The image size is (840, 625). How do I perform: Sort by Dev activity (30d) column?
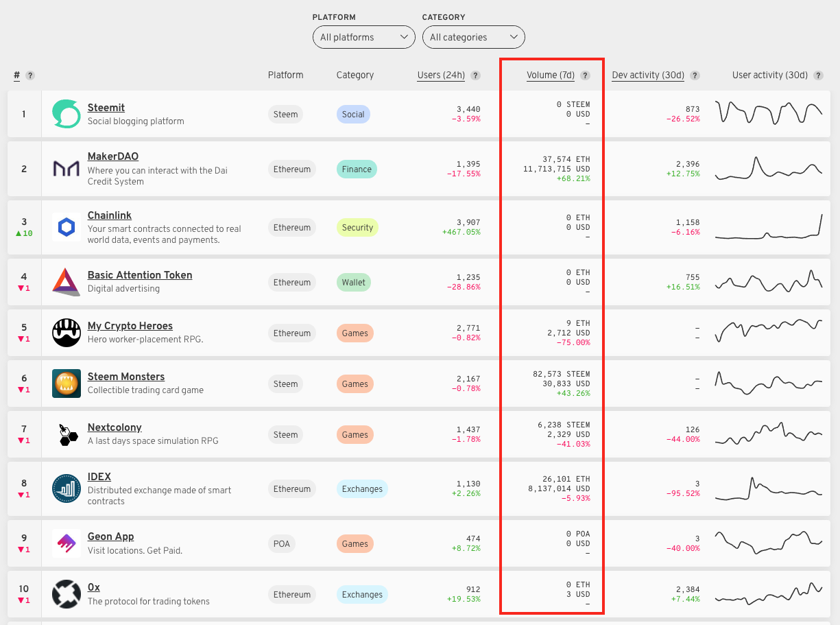[648, 75]
